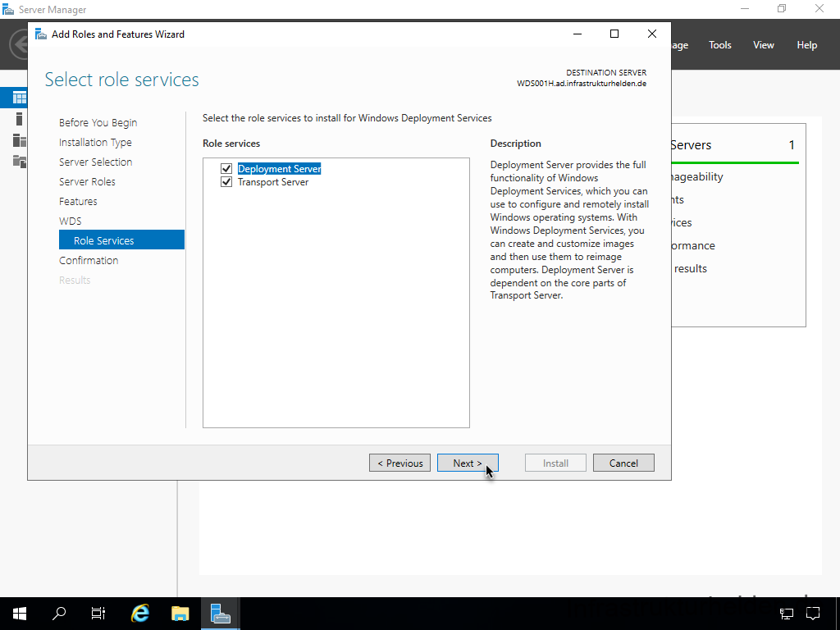Open the View menu in Server Manager
The height and width of the screenshot is (630, 840).
pyautogui.click(x=764, y=45)
